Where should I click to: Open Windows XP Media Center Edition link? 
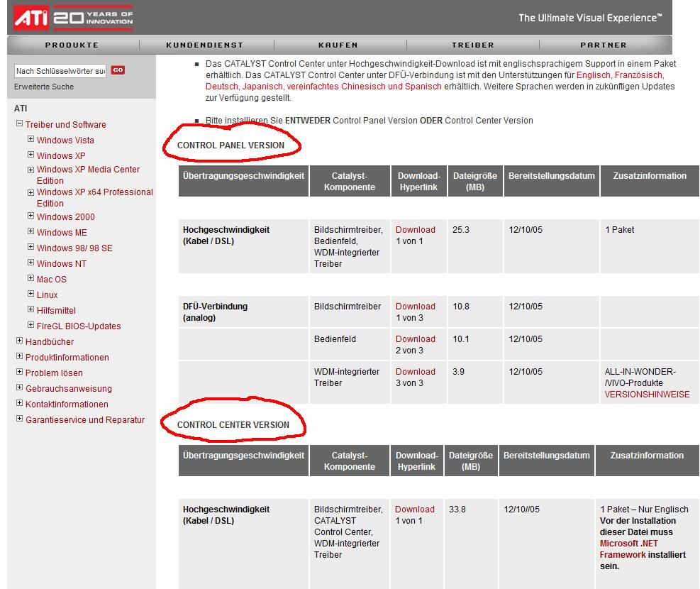click(x=88, y=175)
